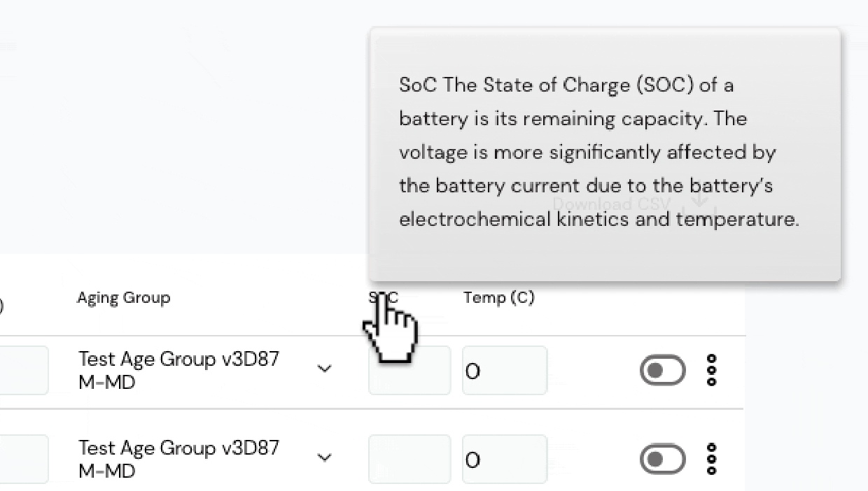Focus the first row's Temp (C) field showing 0
This screenshot has height=491, width=868.
[x=505, y=371]
